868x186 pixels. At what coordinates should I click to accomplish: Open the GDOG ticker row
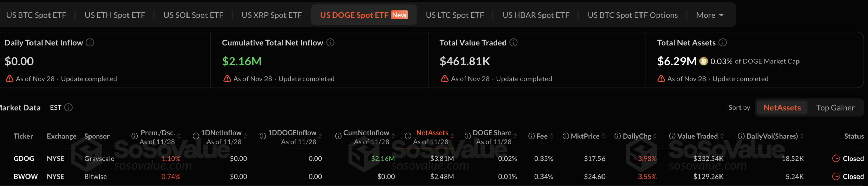tap(24, 158)
